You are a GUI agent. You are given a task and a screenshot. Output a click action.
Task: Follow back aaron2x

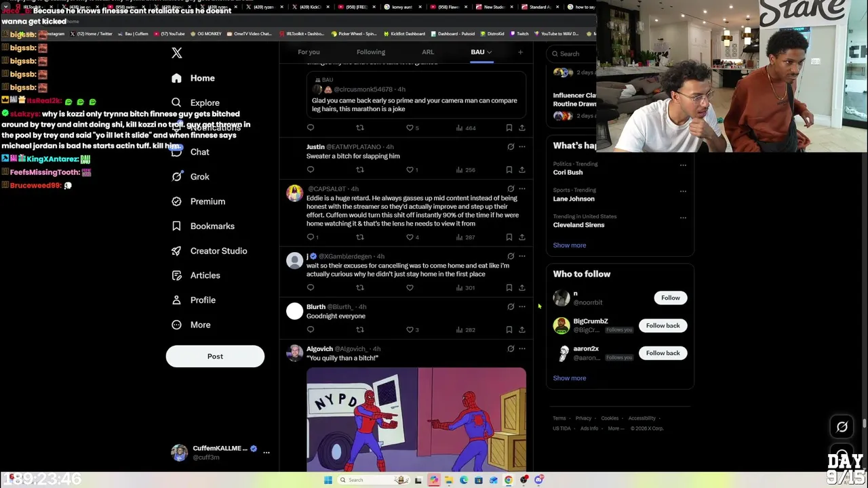(x=663, y=353)
